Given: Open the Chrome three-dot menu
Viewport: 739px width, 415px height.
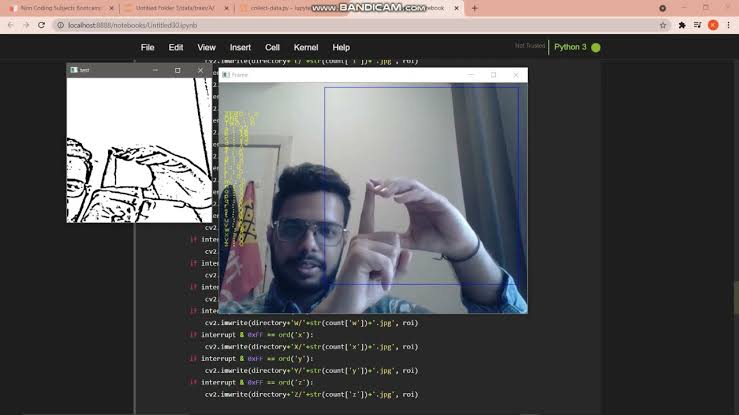Looking at the screenshot, I should 729,25.
